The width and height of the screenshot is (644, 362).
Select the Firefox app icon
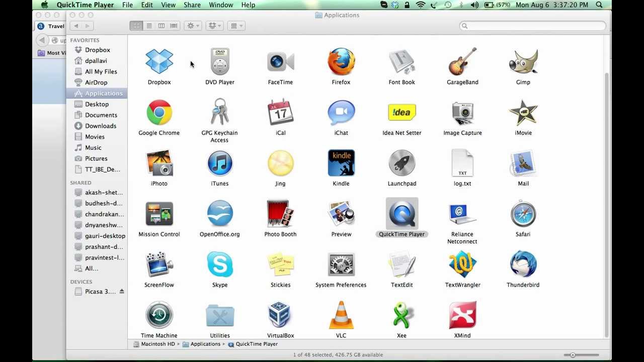point(341,61)
